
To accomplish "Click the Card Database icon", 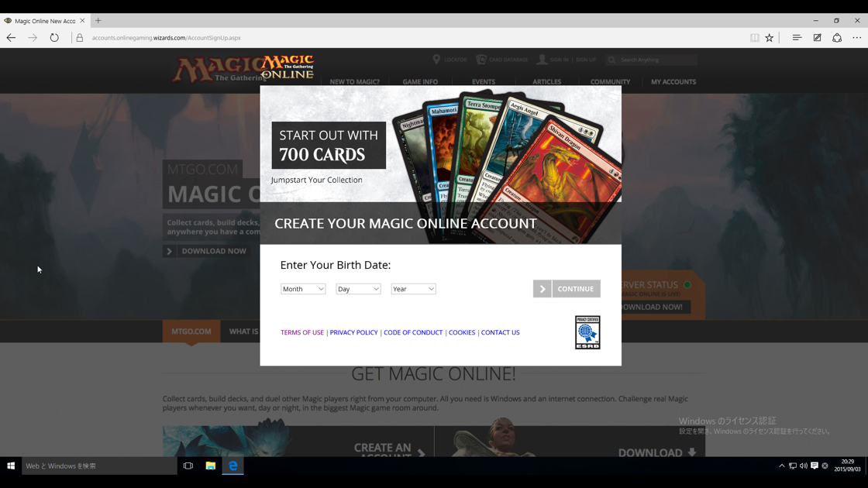I will tap(480, 59).
